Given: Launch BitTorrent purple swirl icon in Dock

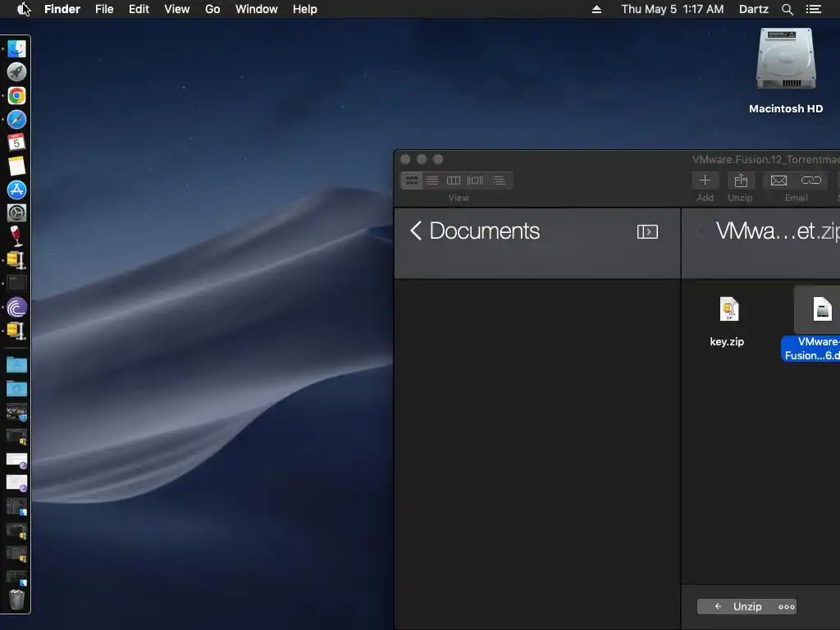Looking at the screenshot, I should 16,308.
